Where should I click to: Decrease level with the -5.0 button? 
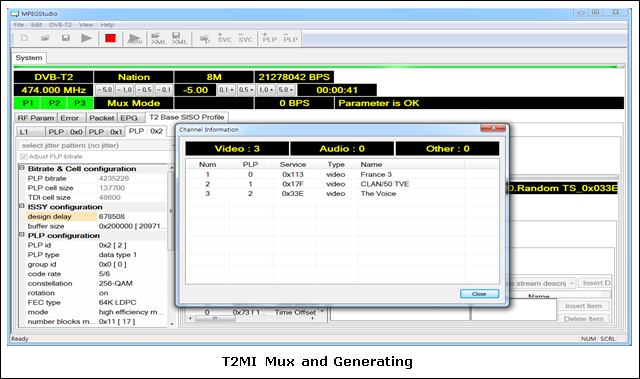tap(104, 90)
